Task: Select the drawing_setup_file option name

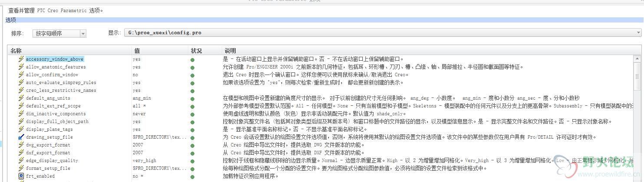Action: tap(49, 137)
